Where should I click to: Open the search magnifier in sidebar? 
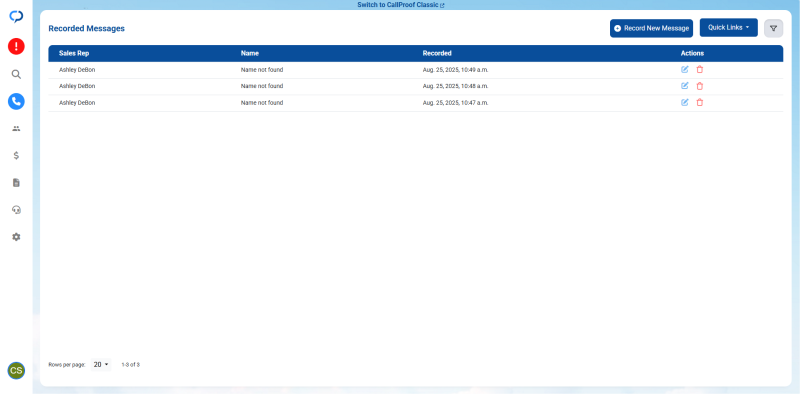[x=16, y=75]
